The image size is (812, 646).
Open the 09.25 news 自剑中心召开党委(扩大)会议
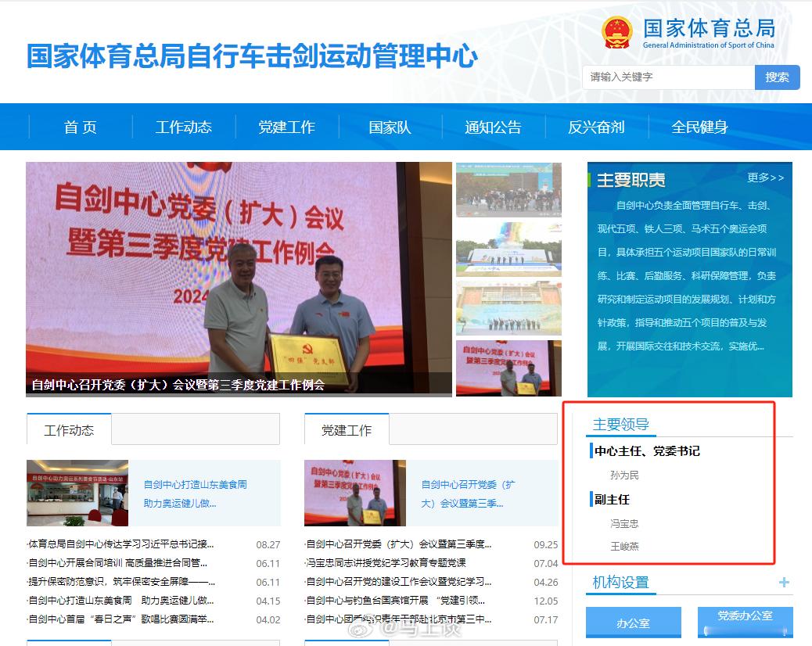click(399, 544)
